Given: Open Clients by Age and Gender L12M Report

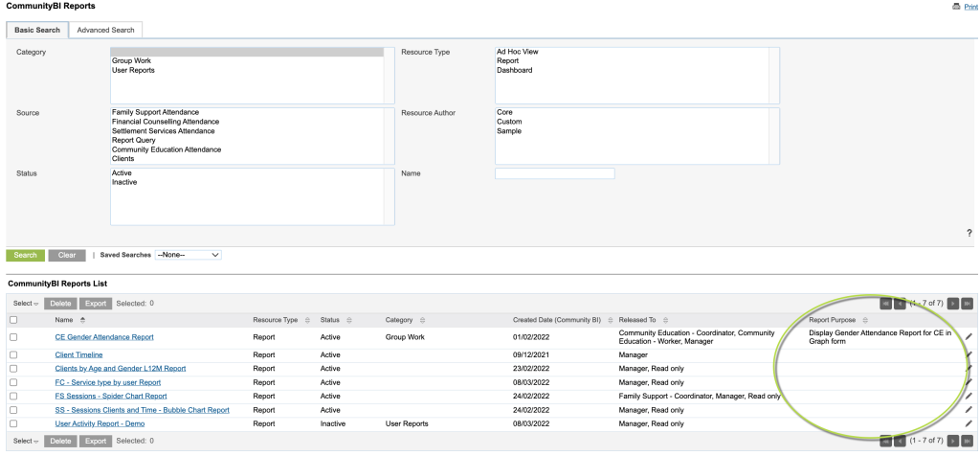Looking at the screenshot, I should tap(120, 369).
